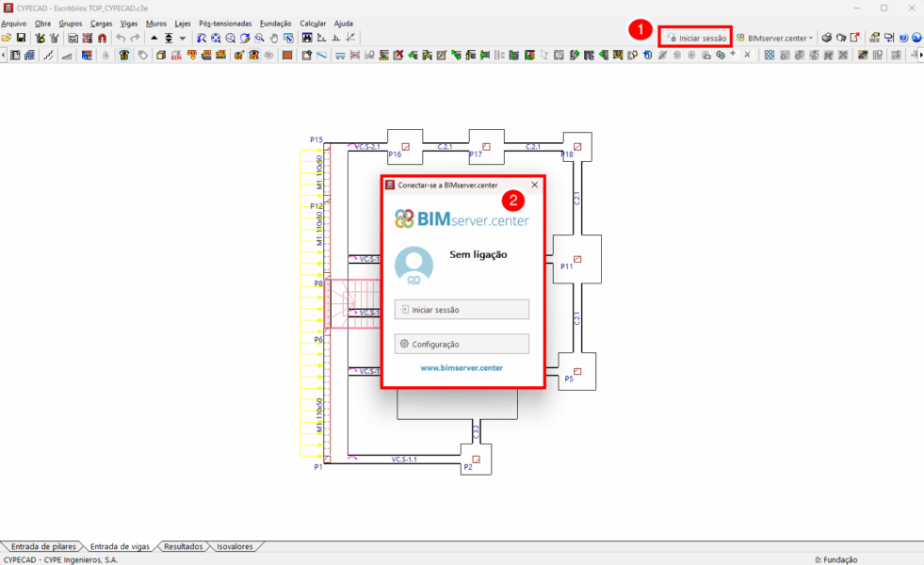Close the Conectar-se a BIMserver.center dialog
The height and width of the screenshot is (565, 924).
pos(534,185)
